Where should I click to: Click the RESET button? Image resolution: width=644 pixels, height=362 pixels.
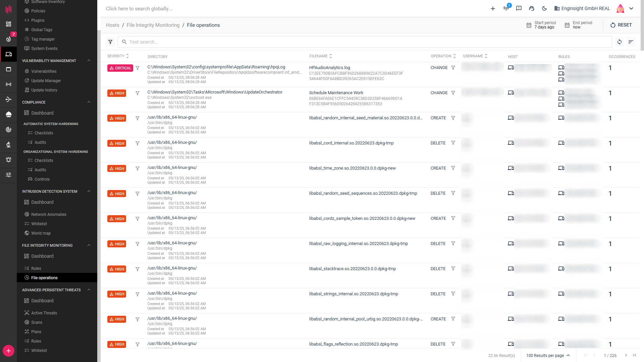pos(621,25)
